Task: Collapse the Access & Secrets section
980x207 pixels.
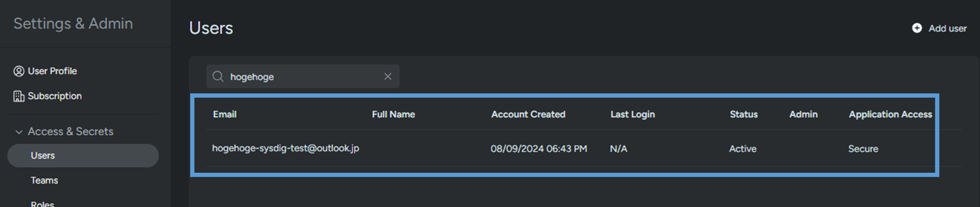Action: coord(19,132)
